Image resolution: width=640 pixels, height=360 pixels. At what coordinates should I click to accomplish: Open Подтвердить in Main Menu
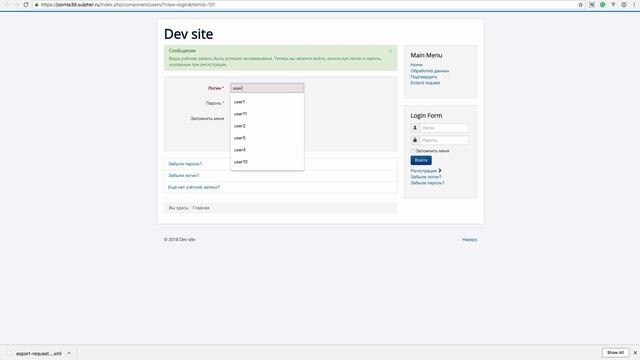(424, 77)
